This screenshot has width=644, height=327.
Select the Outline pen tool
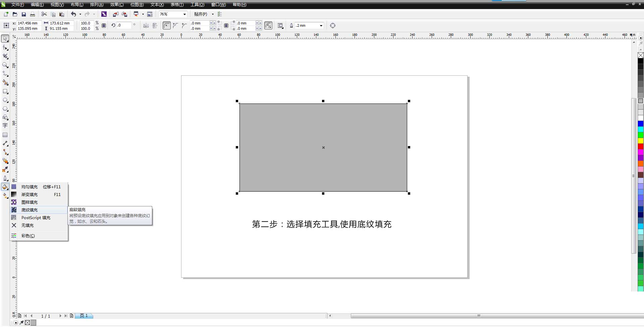point(5,178)
